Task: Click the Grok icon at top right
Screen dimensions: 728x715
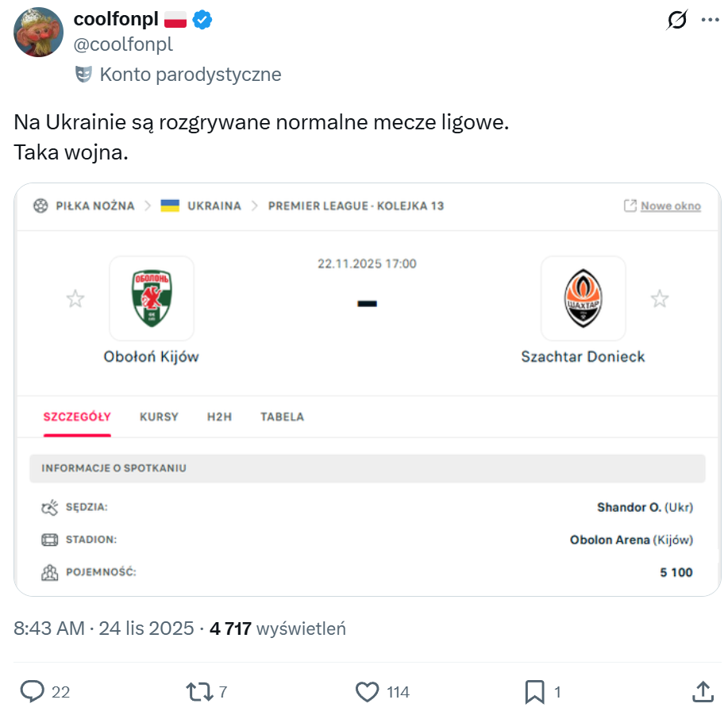Action: pyautogui.click(x=677, y=21)
